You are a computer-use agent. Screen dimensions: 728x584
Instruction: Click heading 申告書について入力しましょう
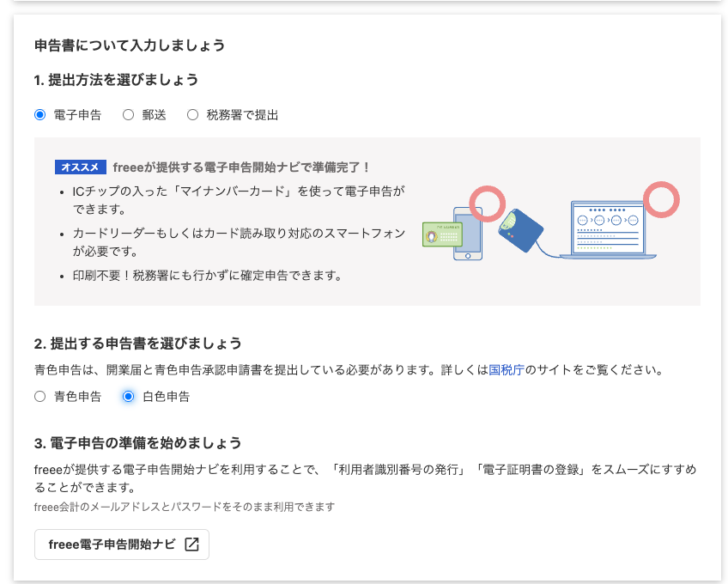coord(130,45)
